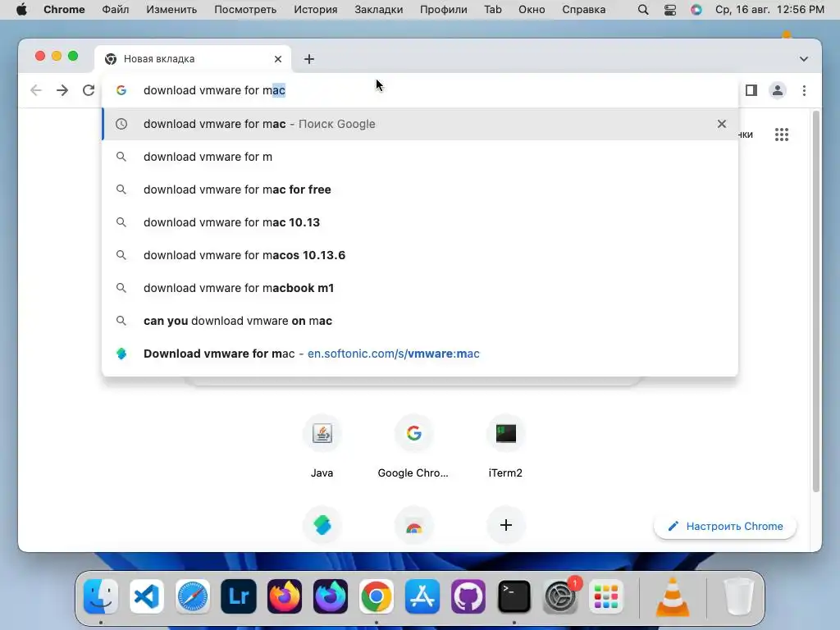Open a new tab with plus button
This screenshot has width=840, height=630.
click(309, 59)
